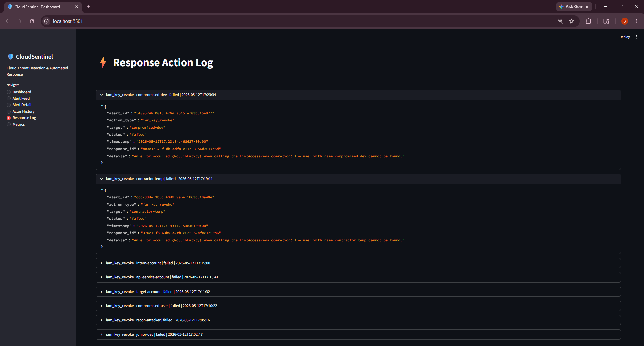
Task: Click the Deploy button
Action: (625, 37)
